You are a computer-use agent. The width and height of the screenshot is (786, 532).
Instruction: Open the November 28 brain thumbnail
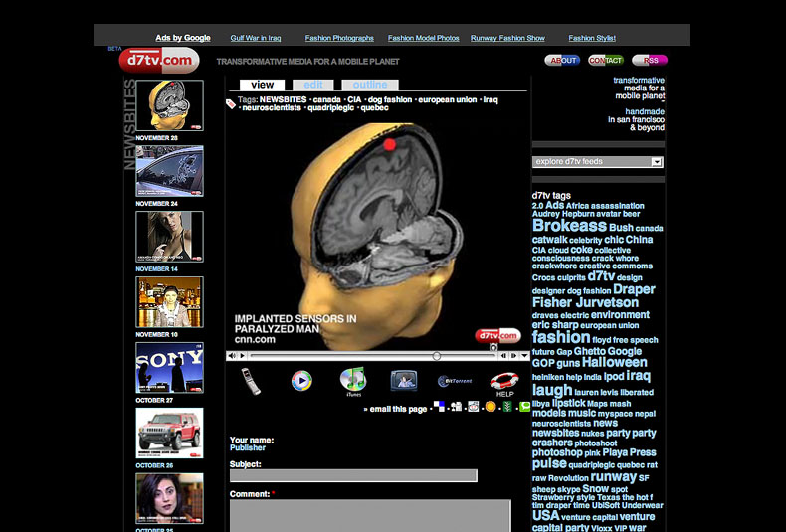click(169, 105)
